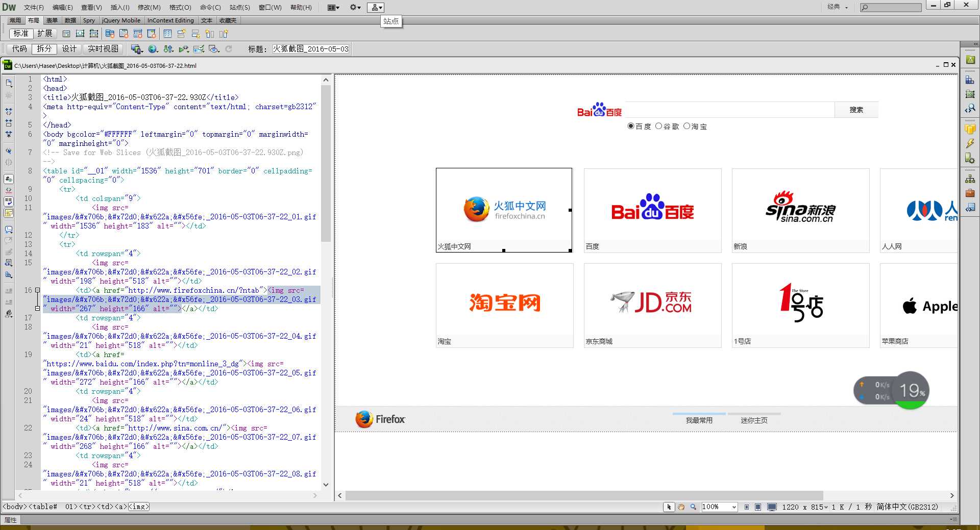Click the Visual Aids eye icon
980x530 pixels.
point(214,49)
